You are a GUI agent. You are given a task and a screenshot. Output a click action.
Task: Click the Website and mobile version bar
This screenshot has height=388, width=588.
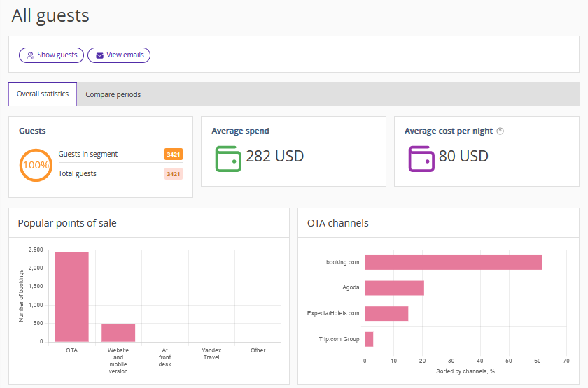(118, 332)
